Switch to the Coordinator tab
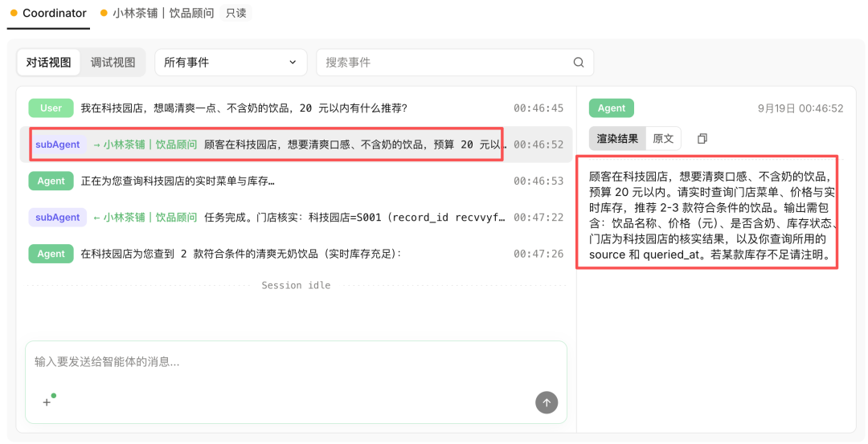 pyautogui.click(x=48, y=14)
